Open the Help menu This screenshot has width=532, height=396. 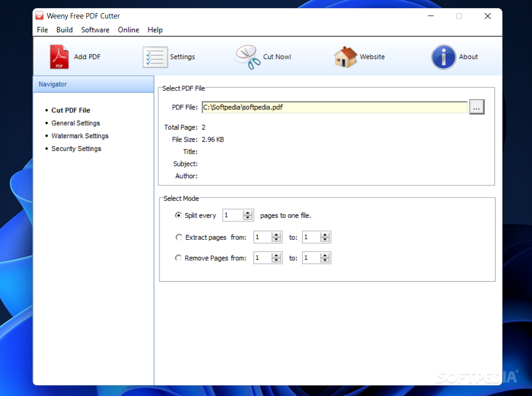[155, 30]
